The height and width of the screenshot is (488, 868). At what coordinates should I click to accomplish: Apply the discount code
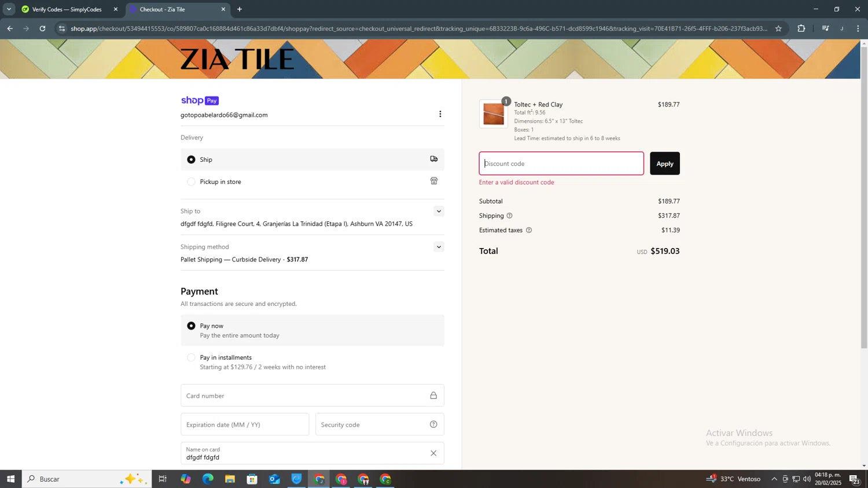point(664,164)
